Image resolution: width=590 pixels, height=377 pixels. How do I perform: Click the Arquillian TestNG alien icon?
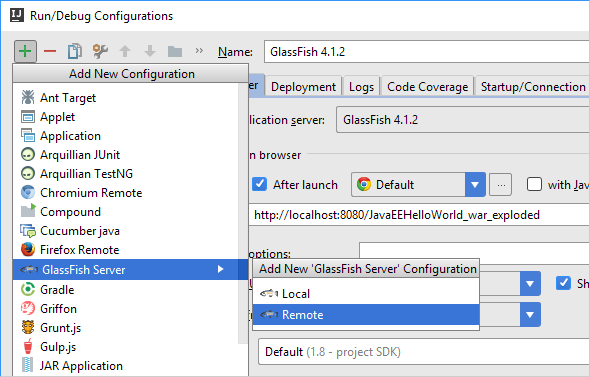[28, 173]
